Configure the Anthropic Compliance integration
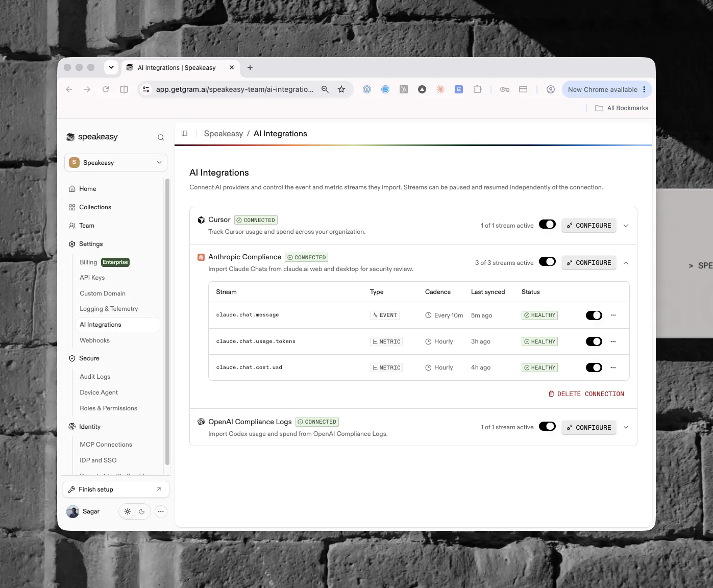Image resolution: width=713 pixels, height=588 pixels. [x=589, y=263]
